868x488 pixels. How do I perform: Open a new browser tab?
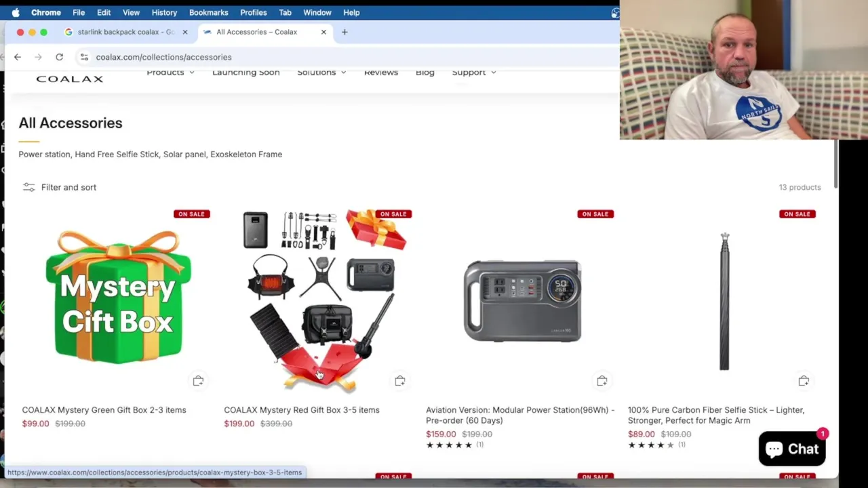coord(344,32)
